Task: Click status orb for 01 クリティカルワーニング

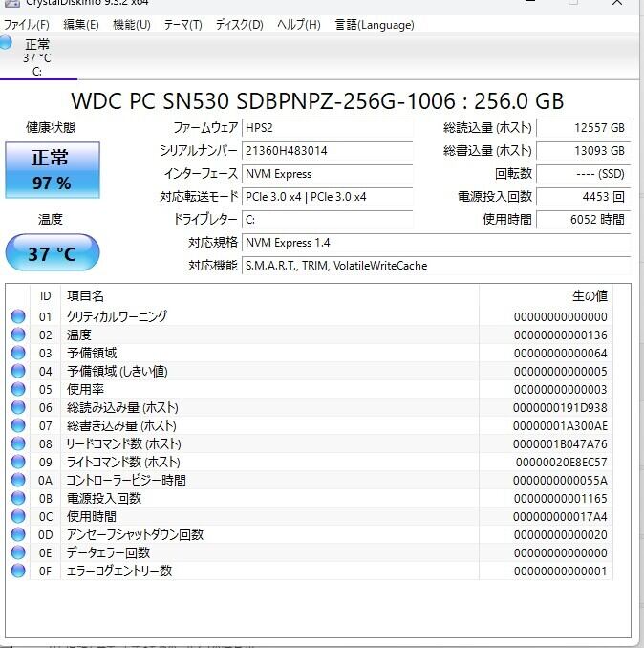Action: point(18,316)
